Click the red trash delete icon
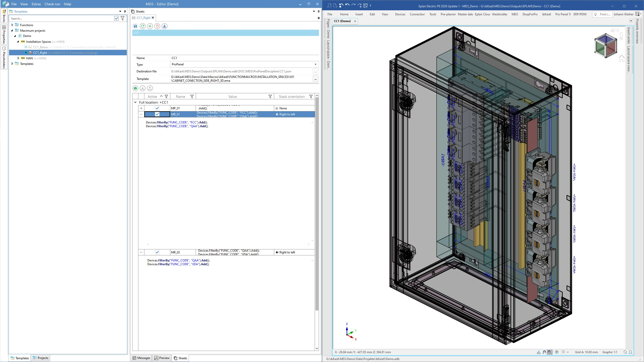The image size is (644, 362). pyautogui.click(x=157, y=26)
